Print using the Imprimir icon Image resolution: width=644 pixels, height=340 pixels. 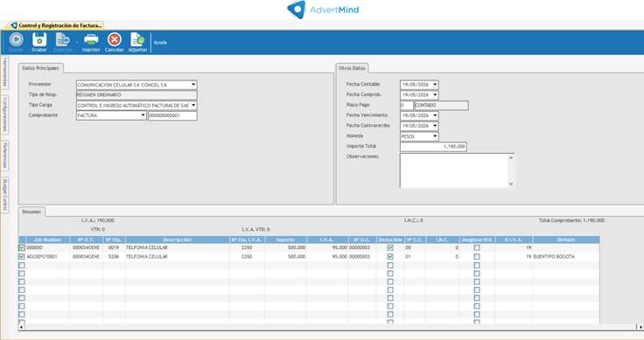(x=91, y=39)
